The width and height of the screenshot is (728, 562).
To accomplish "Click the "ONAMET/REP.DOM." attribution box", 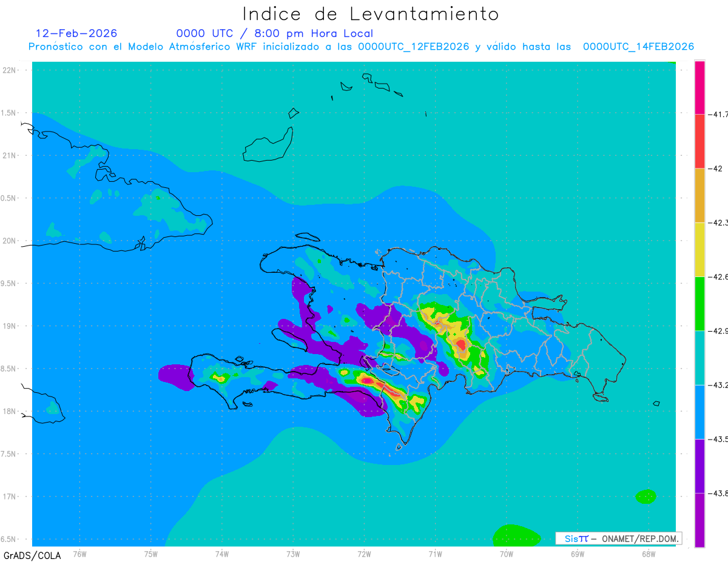I will (x=618, y=538).
